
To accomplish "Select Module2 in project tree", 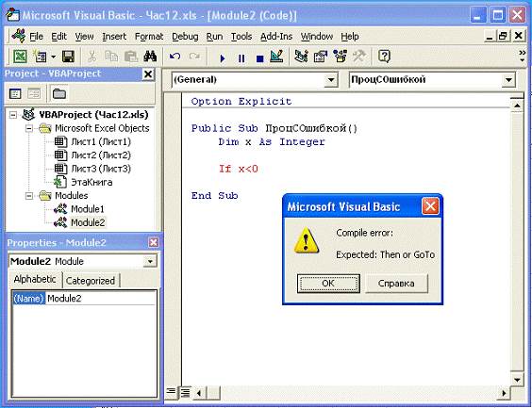I will [x=88, y=222].
